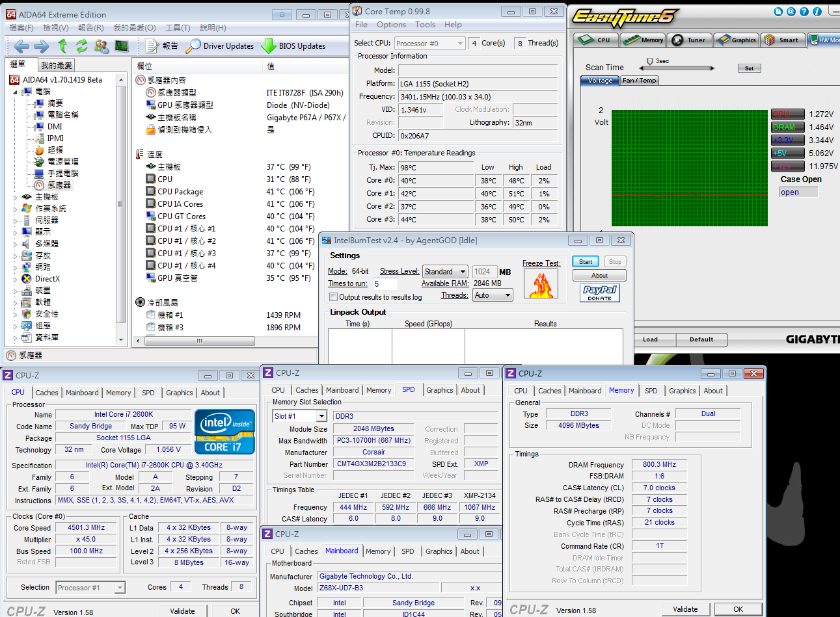Refresh AIDA64 with the green arrows icon

click(81, 46)
